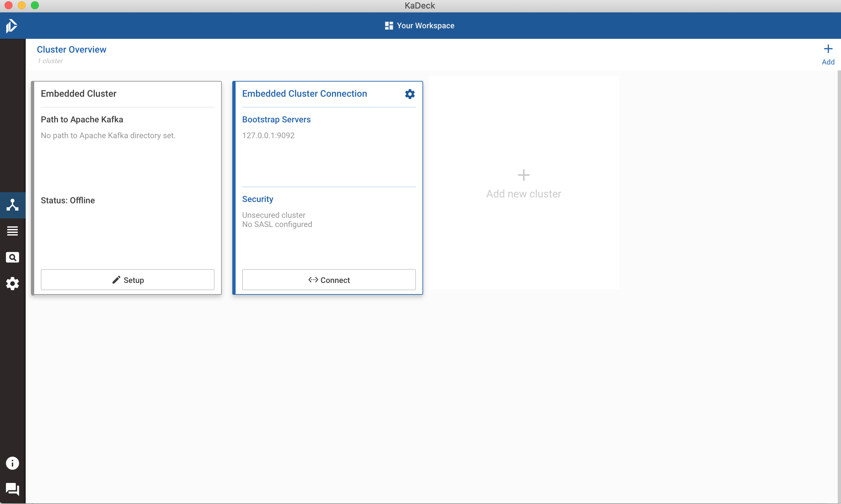Screen dimensions: 841x504
Task: Open the Your Workspace header tab
Action: 425,26
